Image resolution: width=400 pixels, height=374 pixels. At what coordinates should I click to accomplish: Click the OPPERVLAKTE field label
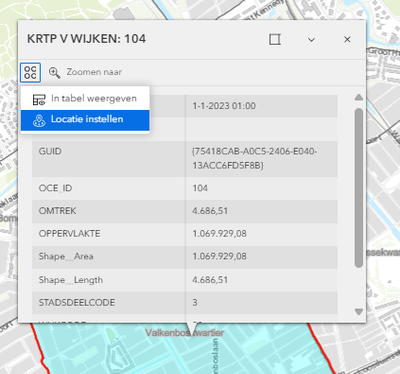(x=69, y=234)
